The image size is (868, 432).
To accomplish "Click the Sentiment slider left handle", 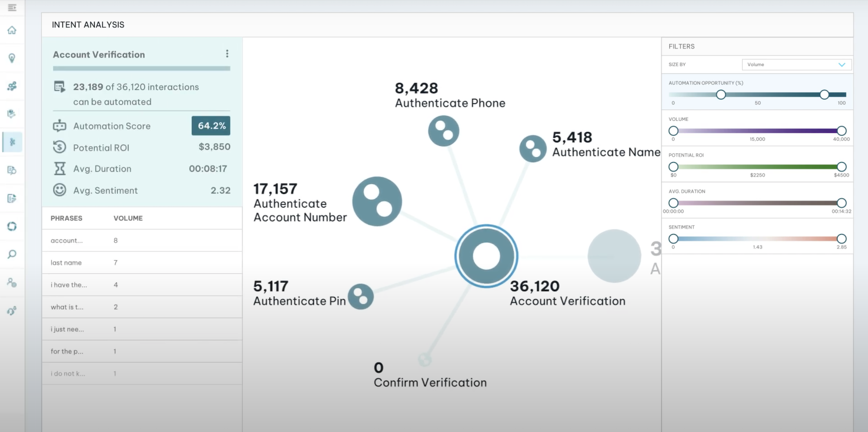I will pos(673,239).
